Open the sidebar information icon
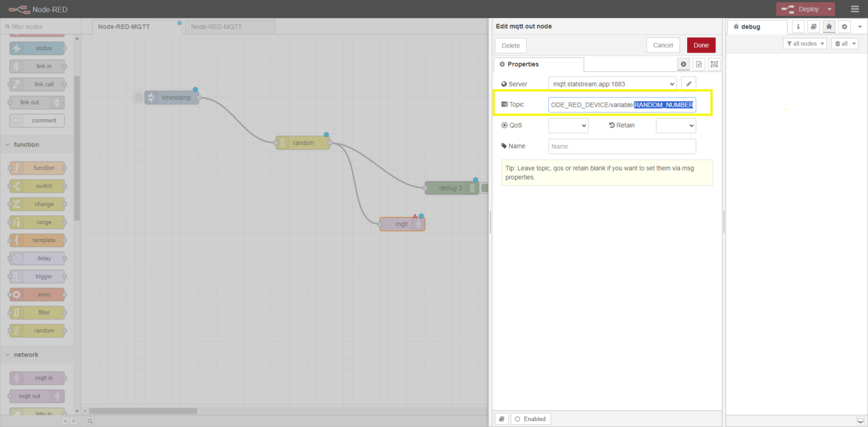 click(798, 27)
